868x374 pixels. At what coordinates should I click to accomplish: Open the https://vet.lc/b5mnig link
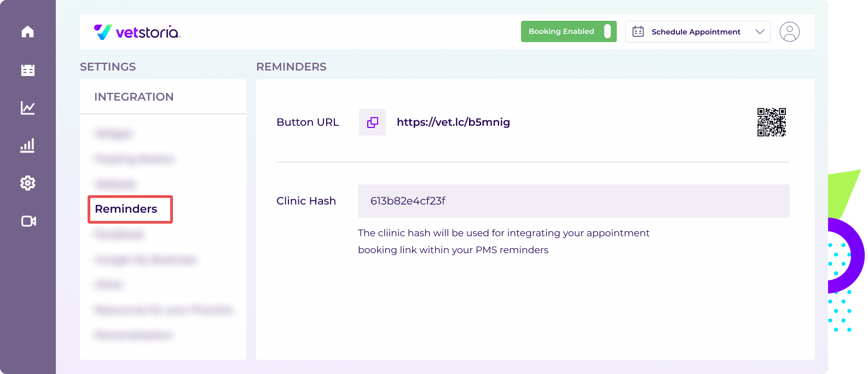453,122
